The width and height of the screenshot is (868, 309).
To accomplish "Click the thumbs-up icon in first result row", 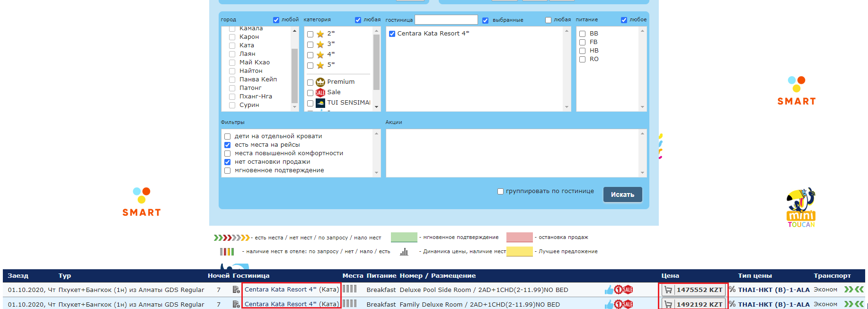I will [609, 290].
